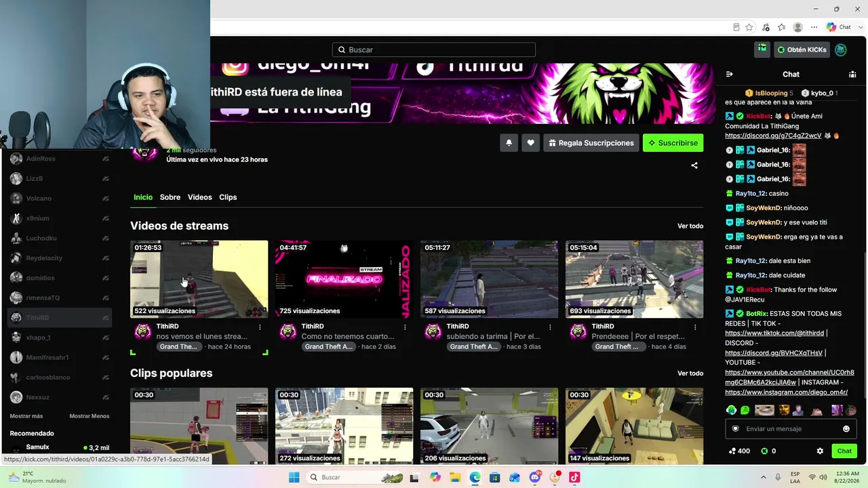Open the 05:11:27 stream video thumbnail

tap(490, 279)
